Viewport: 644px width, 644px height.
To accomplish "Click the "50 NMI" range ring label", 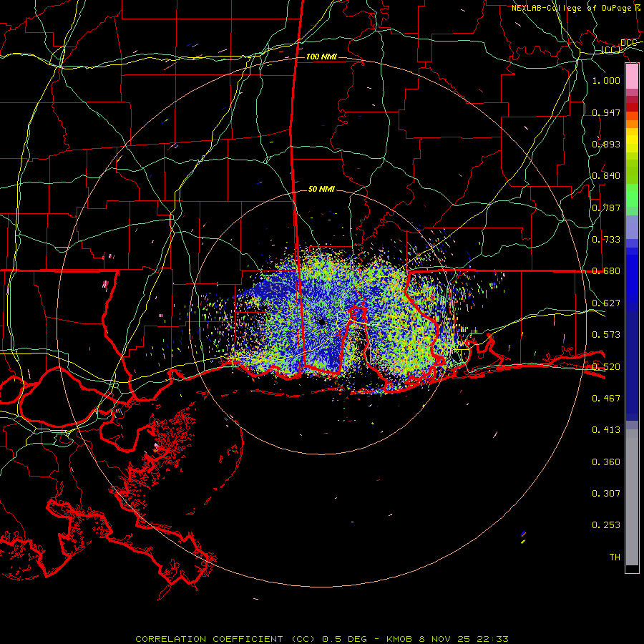I will (321, 189).
